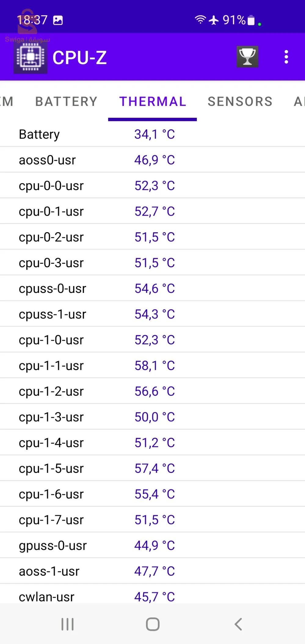305x644 pixels.
Task: Switch to the Battery tab
Action: [x=66, y=102]
